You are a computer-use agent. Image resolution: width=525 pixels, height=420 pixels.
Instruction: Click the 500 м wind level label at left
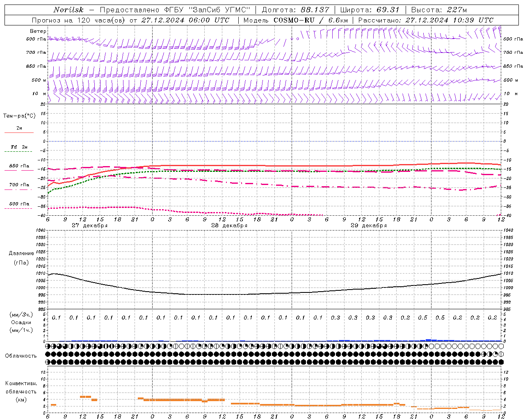click(x=39, y=80)
